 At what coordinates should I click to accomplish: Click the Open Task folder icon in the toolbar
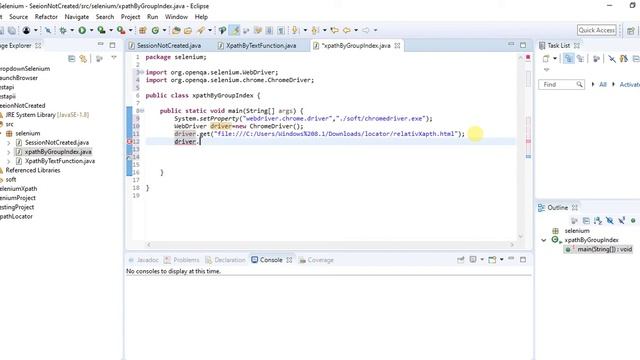(188, 30)
